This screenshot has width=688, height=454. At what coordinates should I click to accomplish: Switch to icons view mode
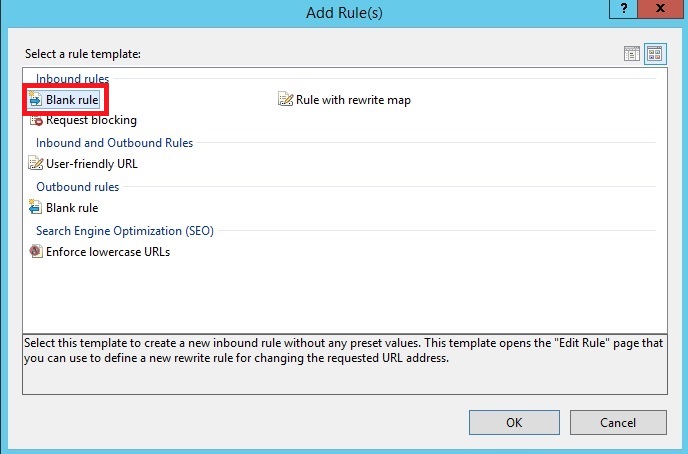click(x=655, y=54)
